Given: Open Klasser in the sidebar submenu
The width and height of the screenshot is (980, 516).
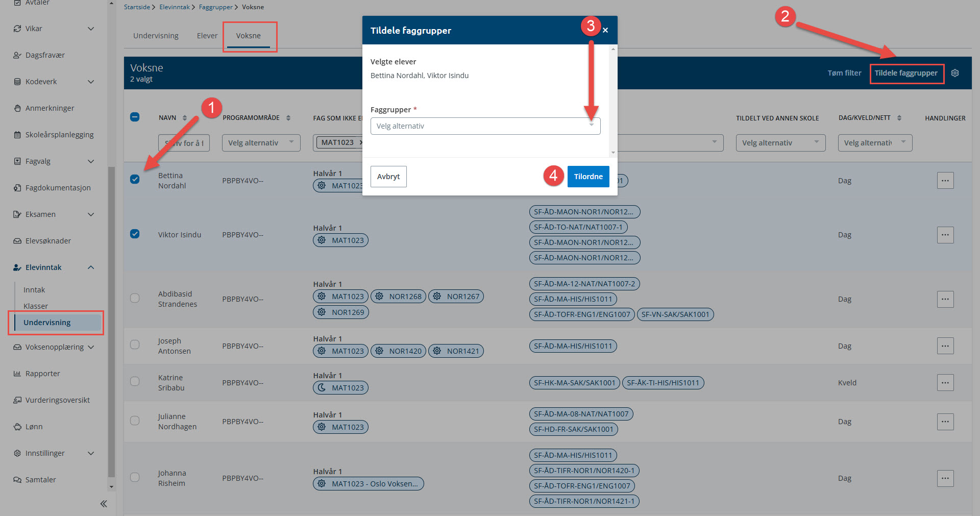Looking at the screenshot, I should coord(36,306).
